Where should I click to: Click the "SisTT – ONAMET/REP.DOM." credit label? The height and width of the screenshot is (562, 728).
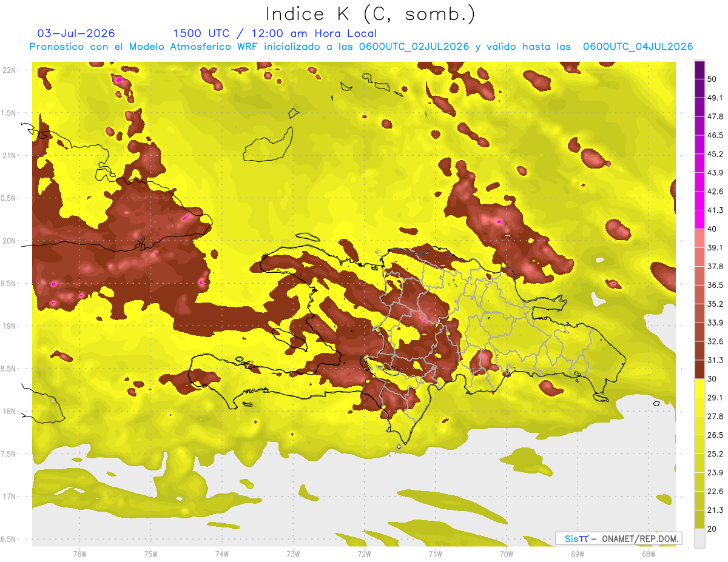(x=618, y=538)
